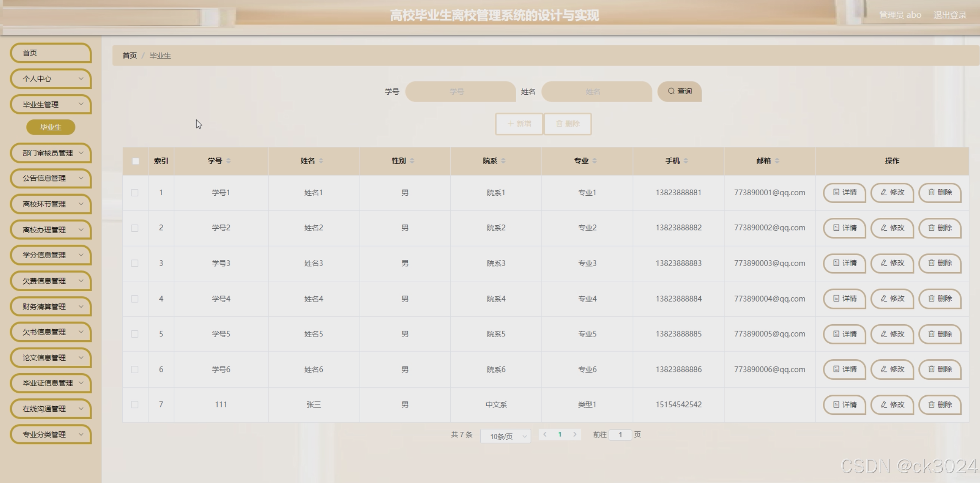The height and width of the screenshot is (483, 980).
Task: Collapse the 毕业生管理 sidebar section
Action: point(50,104)
